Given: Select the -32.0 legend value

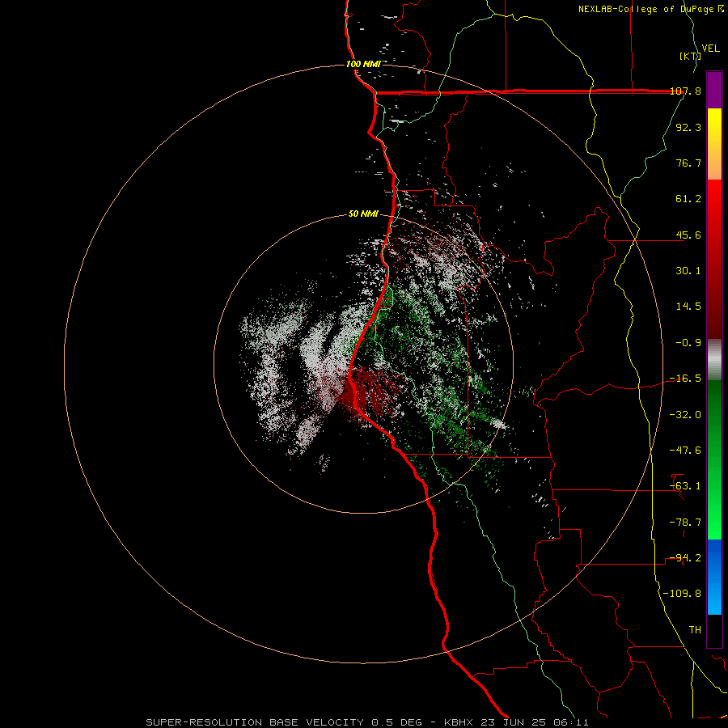Looking at the screenshot, I should pos(685,415).
